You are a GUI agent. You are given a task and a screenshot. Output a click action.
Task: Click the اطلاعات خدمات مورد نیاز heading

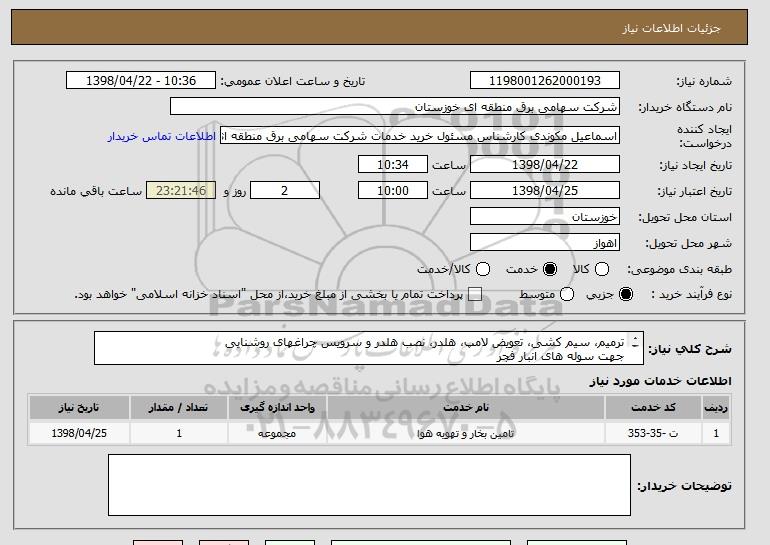(x=660, y=381)
